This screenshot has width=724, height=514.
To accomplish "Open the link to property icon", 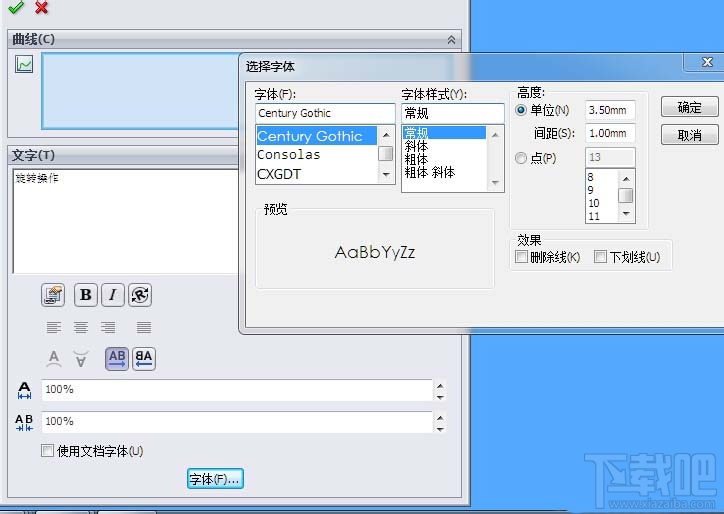I will [53, 295].
